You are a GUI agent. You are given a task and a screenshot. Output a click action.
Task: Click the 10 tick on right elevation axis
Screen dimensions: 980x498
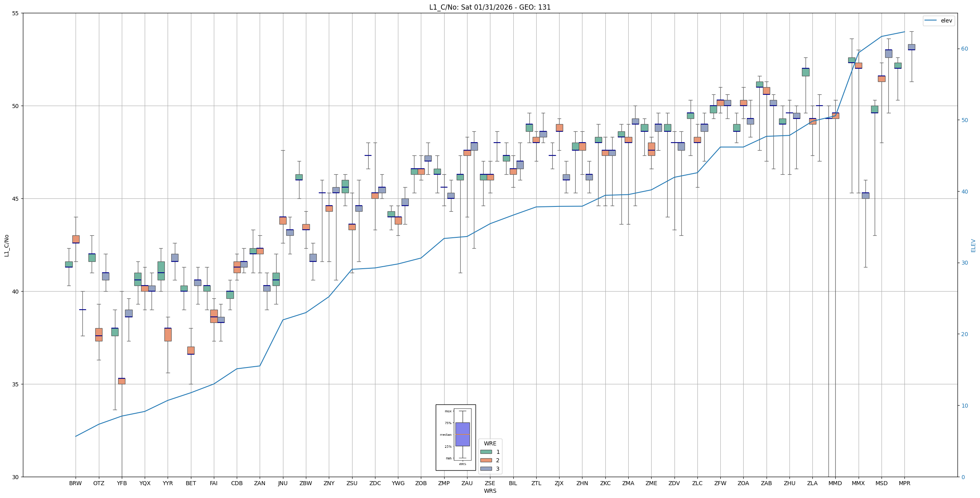(964, 406)
